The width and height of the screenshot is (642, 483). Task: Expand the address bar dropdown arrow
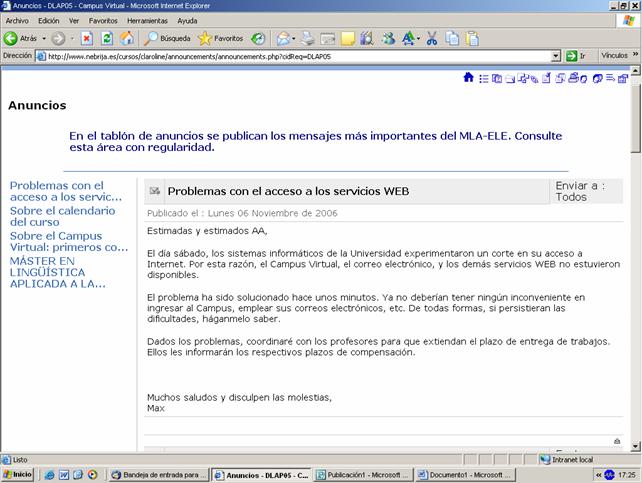[556, 56]
